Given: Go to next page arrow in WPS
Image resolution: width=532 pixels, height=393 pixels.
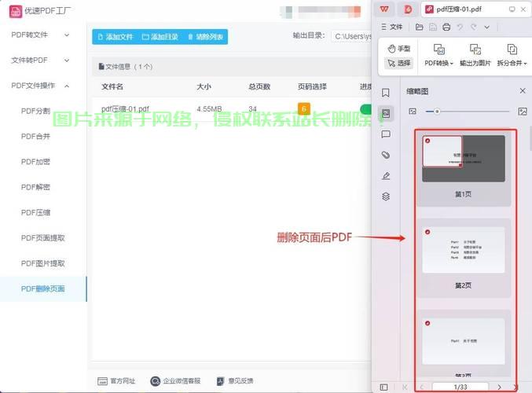Looking at the screenshot, I should [499, 387].
